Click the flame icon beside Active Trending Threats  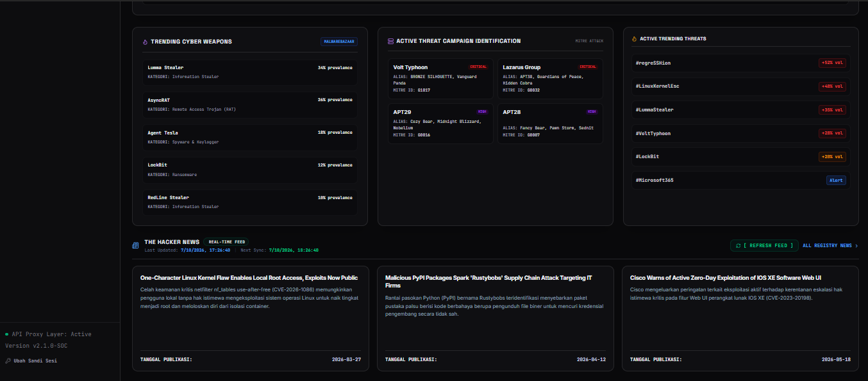(635, 39)
